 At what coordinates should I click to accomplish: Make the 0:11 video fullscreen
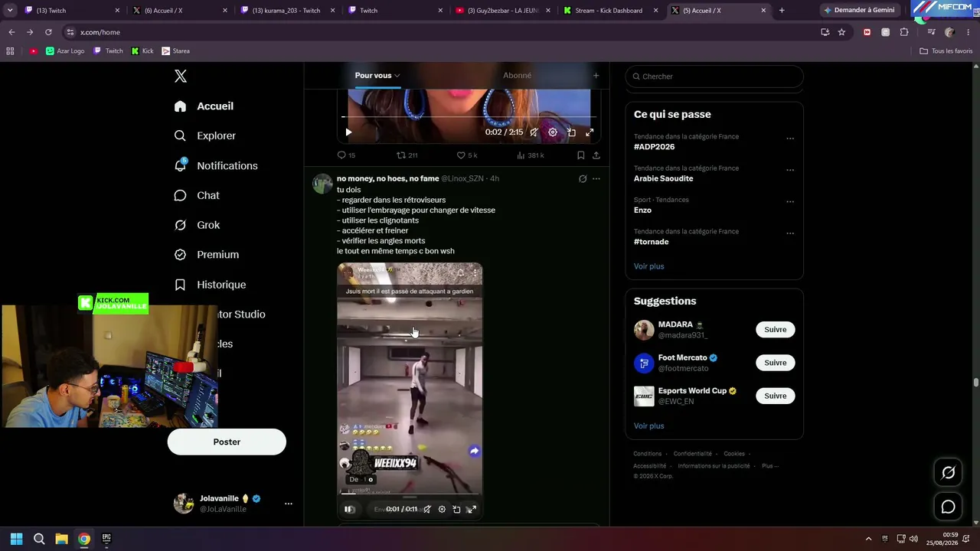pos(472,510)
